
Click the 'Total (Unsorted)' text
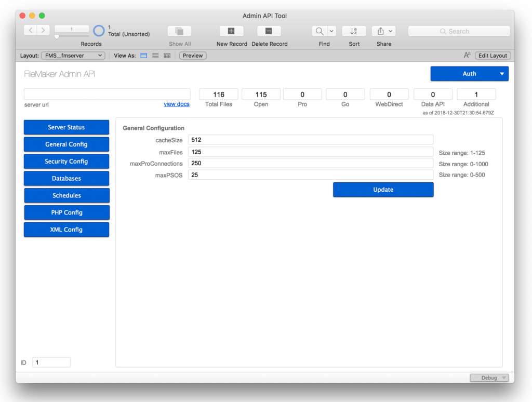129,34
